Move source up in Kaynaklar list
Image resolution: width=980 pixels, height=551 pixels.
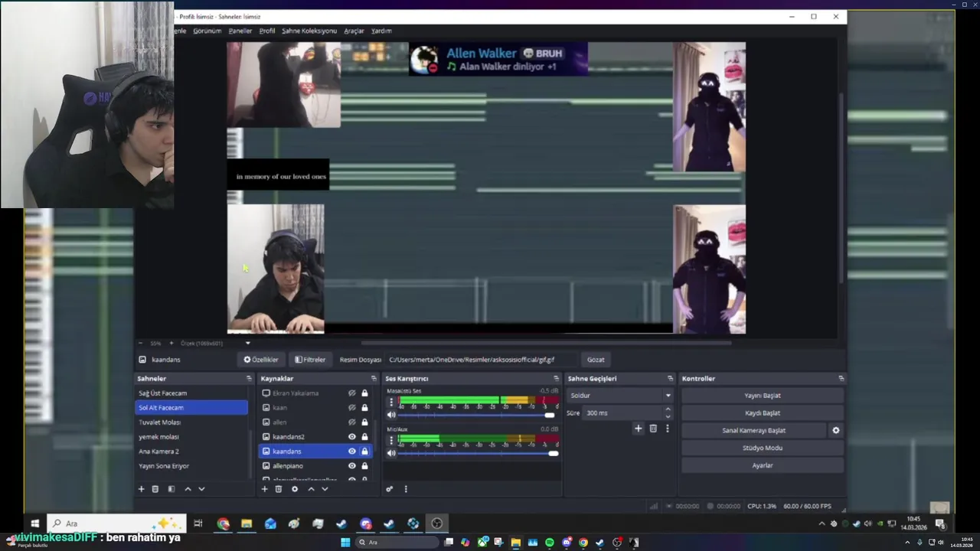click(x=311, y=489)
